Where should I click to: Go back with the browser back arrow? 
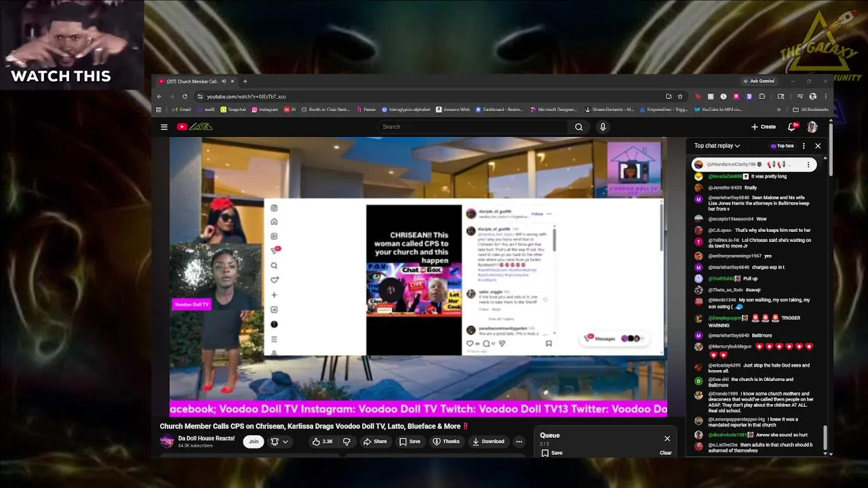tap(159, 96)
